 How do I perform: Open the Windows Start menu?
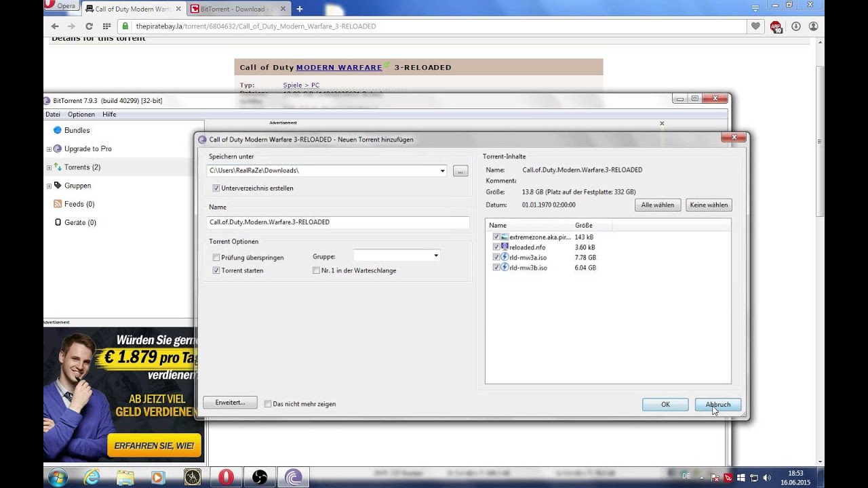click(57, 476)
